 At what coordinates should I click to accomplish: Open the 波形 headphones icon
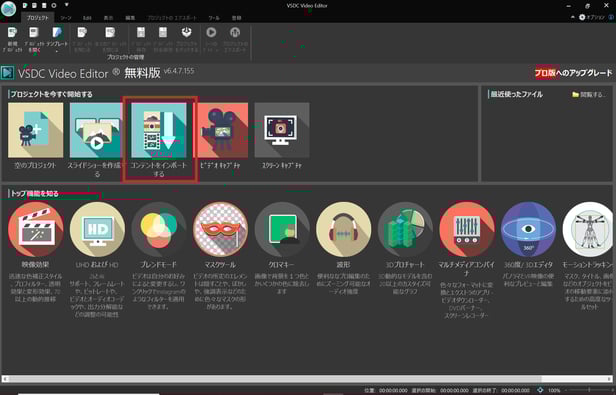point(343,230)
